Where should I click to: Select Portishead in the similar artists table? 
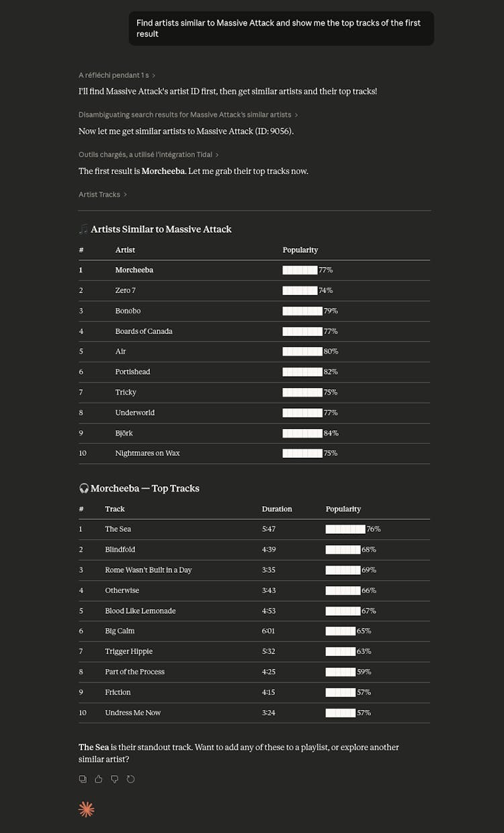coord(132,372)
